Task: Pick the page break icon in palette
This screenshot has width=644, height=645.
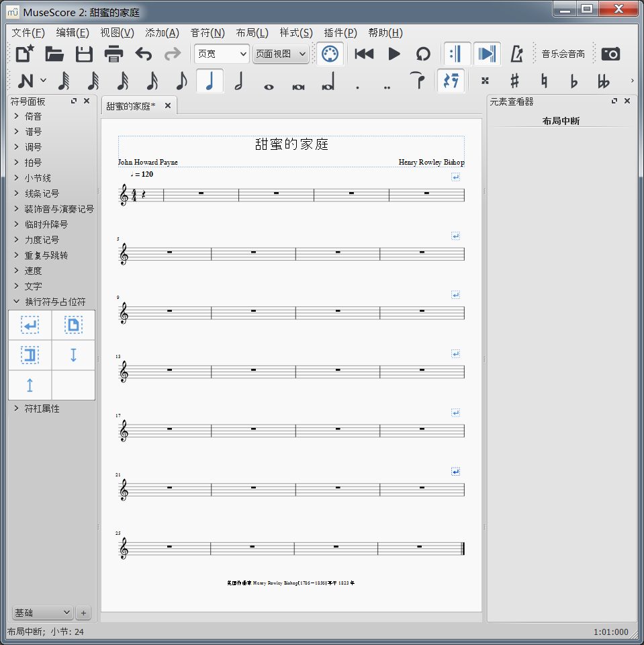Action: (x=73, y=325)
